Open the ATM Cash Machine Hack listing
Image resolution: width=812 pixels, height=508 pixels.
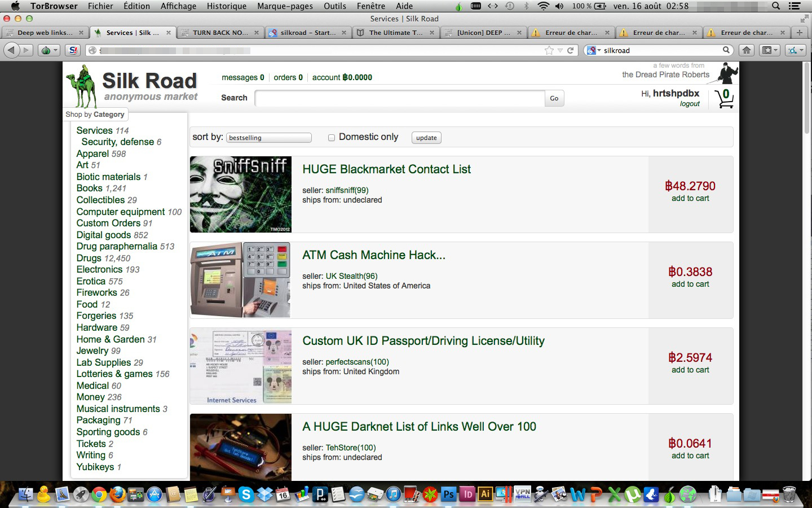374,255
